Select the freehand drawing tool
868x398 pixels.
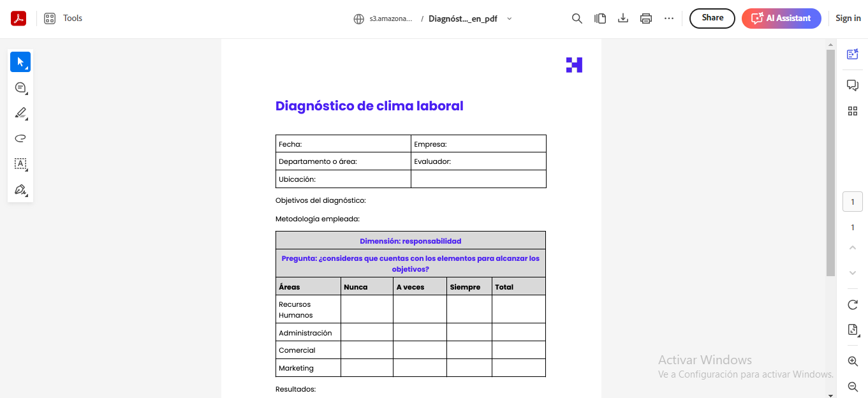click(20, 138)
